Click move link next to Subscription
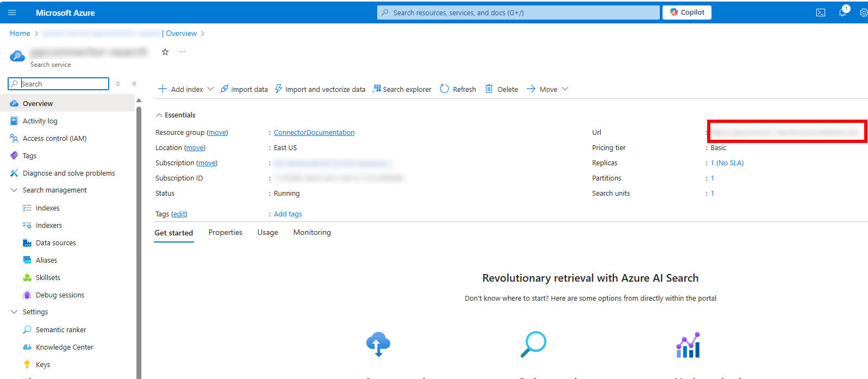 point(207,163)
